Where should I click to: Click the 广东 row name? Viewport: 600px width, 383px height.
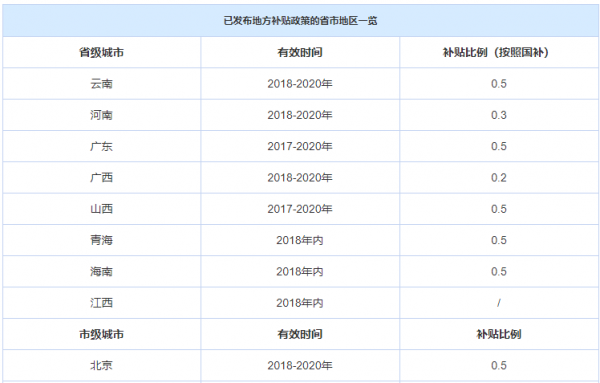pyautogui.click(x=101, y=147)
